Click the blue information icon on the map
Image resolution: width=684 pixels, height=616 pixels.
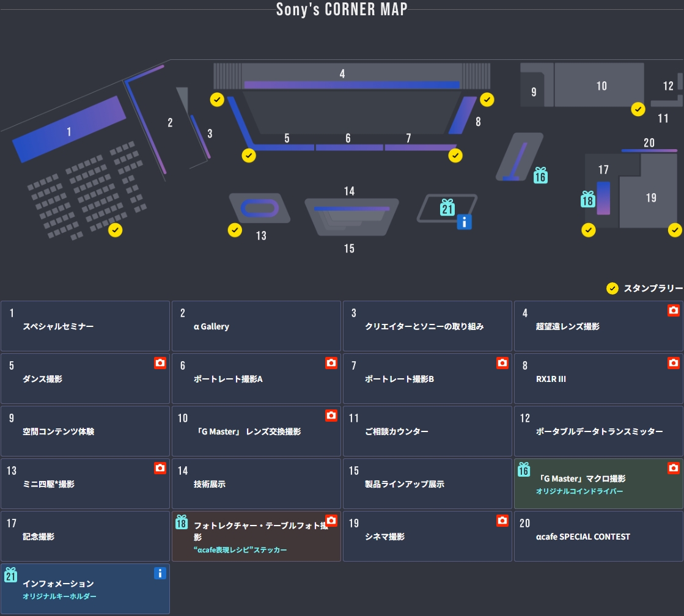(464, 222)
